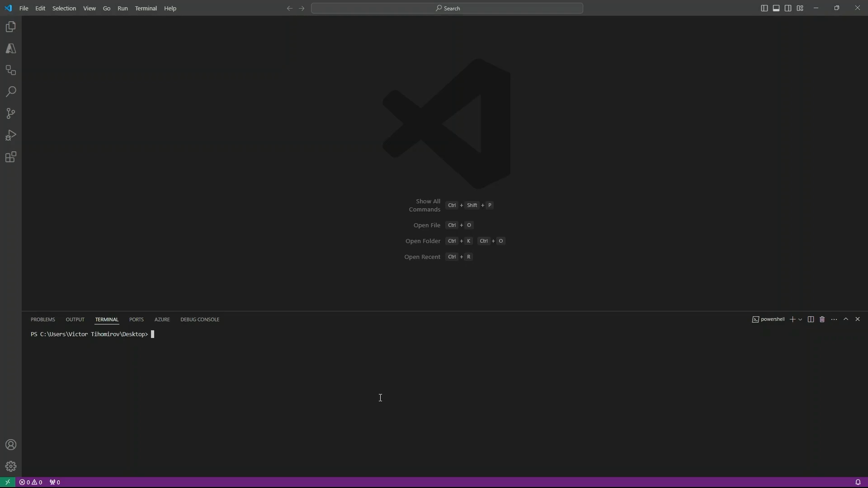Open the Search view in the sidebar

click(x=11, y=92)
